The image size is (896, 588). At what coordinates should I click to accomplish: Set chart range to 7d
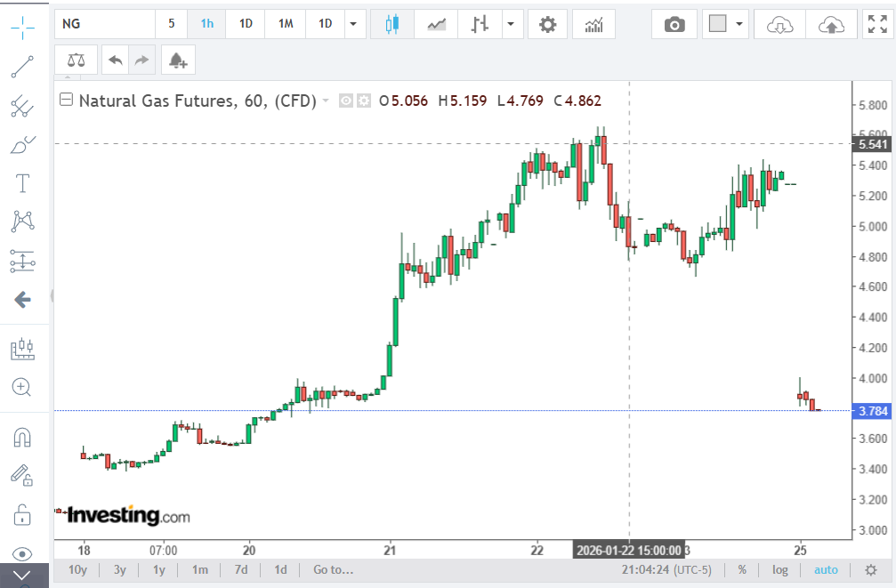pyautogui.click(x=241, y=569)
